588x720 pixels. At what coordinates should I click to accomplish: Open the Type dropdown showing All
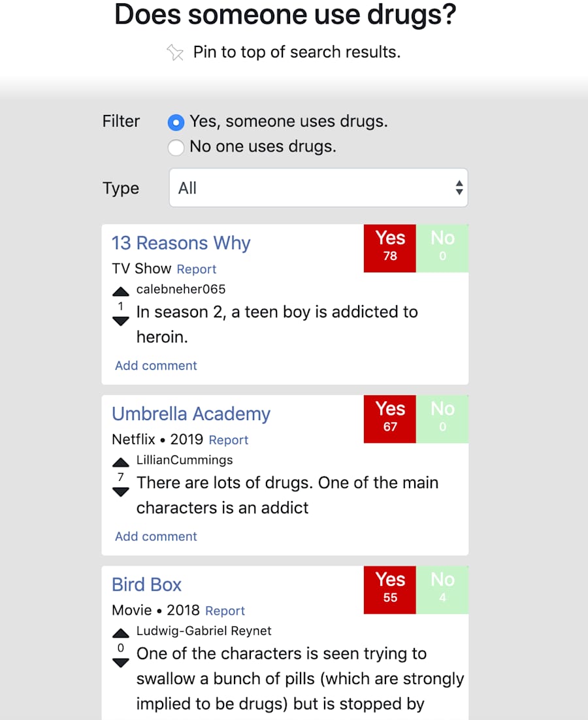point(319,188)
